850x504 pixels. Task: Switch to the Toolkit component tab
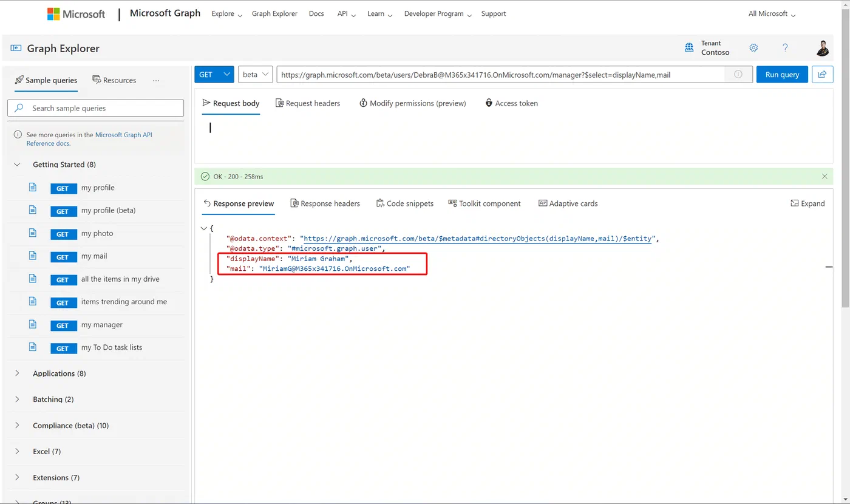point(484,203)
